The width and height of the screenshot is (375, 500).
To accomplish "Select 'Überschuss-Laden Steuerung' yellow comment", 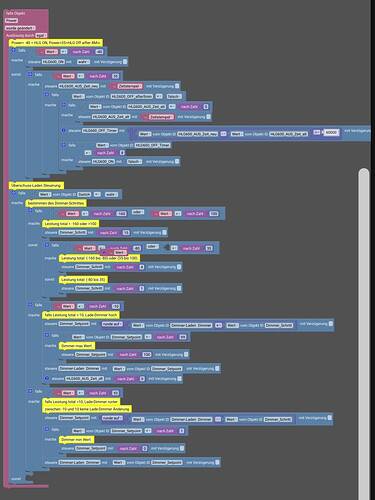I will tap(36, 185).
